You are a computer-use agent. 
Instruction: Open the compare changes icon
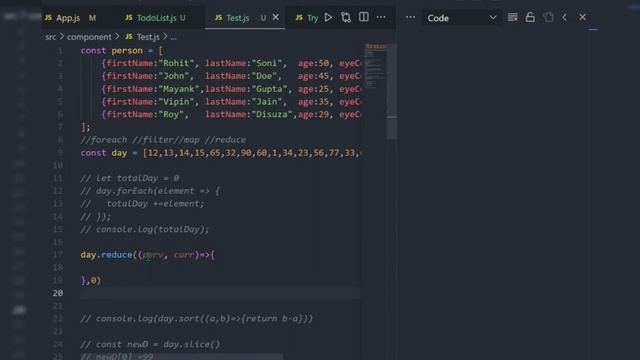[x=346, y=17]
